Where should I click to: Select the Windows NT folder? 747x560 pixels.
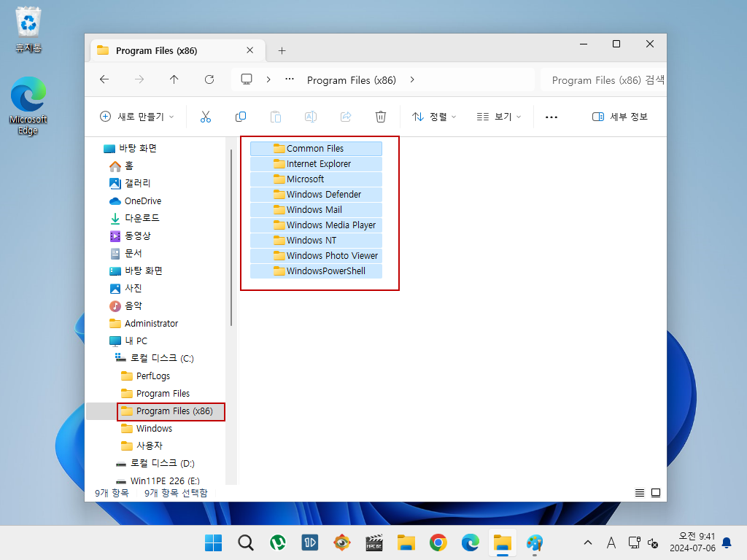click(316, 240)
